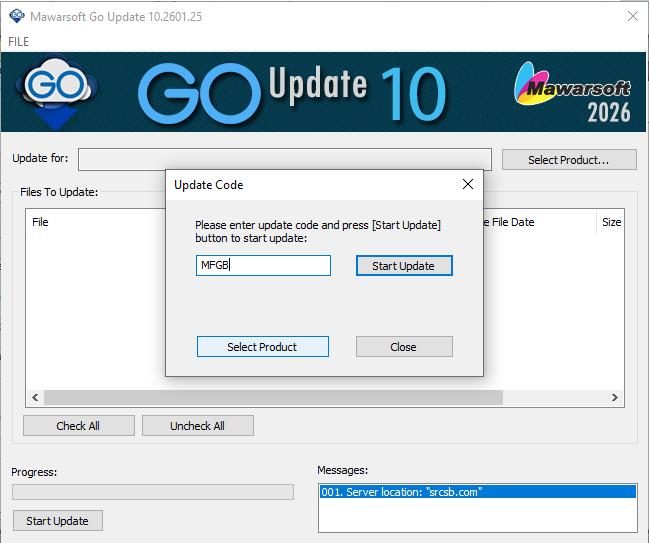The height and width of the screenshot is (543, 649).
Task: Focus the update code input field
Action: (263, 266)
